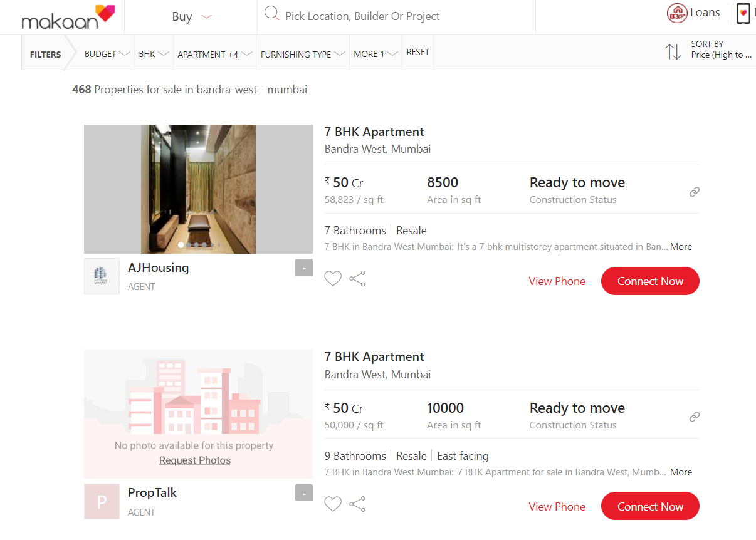Click the sort arrows icon
This screenshot has width=756, height=540.
(673, 51)
